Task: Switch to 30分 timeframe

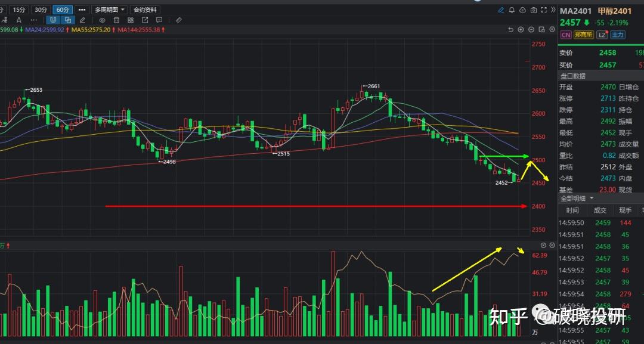Action: tap(41, 10)
